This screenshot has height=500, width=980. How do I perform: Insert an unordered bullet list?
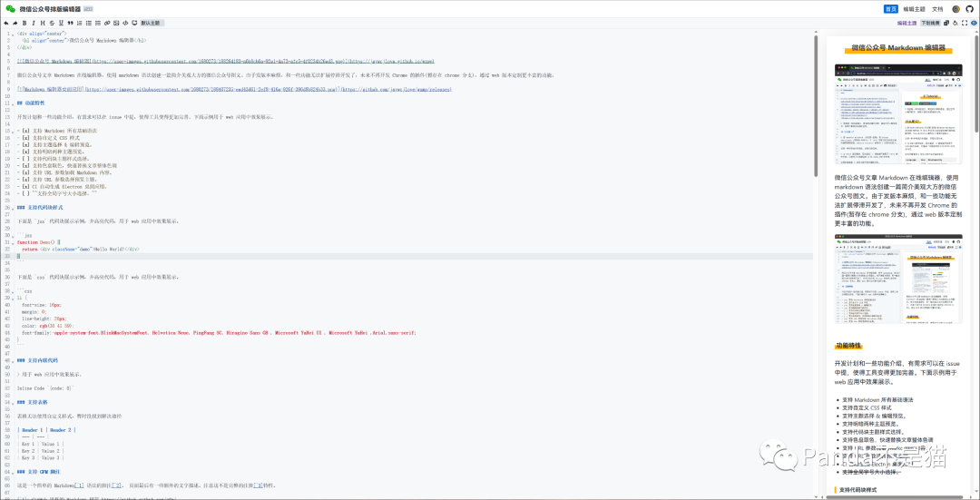[x=89, y=23]
